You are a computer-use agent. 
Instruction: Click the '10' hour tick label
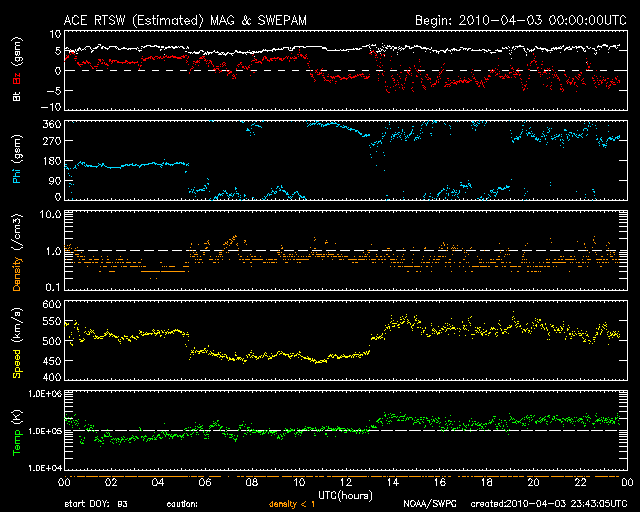299,483
